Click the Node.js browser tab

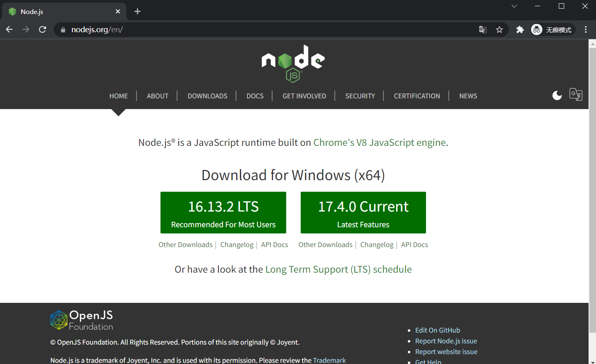(x=64, y=12)
